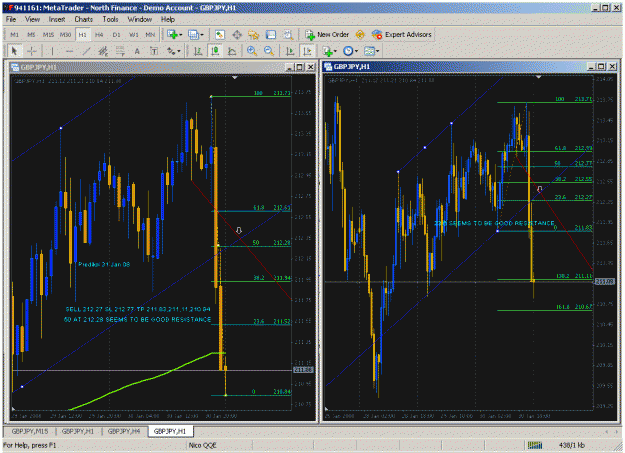Set the timeframe to M5

point(31,35)
